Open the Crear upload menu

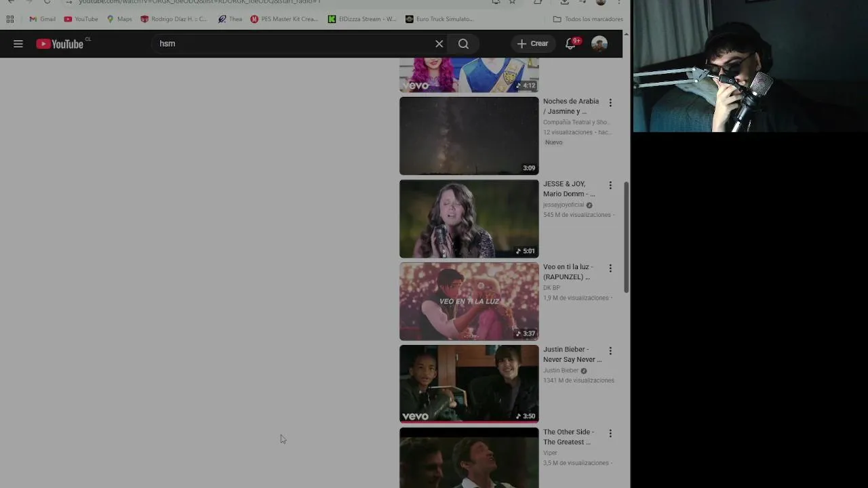532,43
